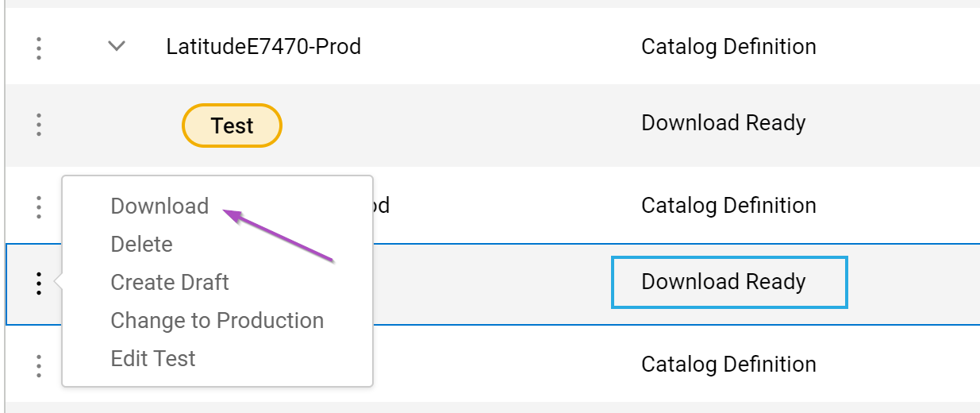Screen dimensions: 980x413
Task: Click Download Ready in the Test badge row
Action: click(x=723, y=123)
